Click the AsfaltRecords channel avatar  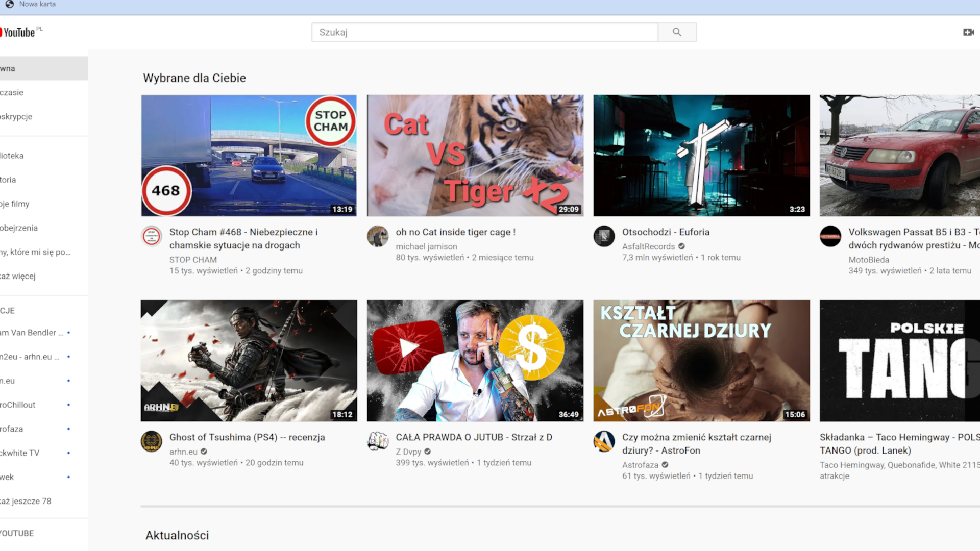604,236
